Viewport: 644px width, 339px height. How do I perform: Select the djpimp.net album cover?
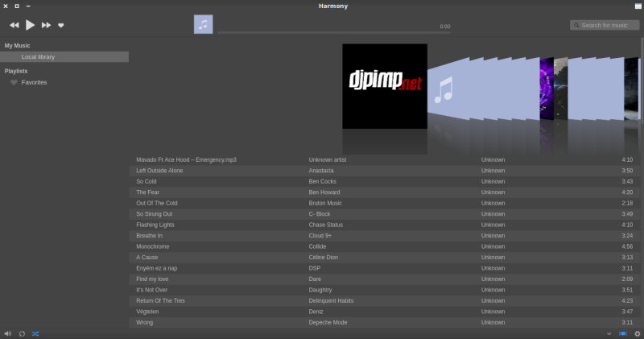coord(385,86)
